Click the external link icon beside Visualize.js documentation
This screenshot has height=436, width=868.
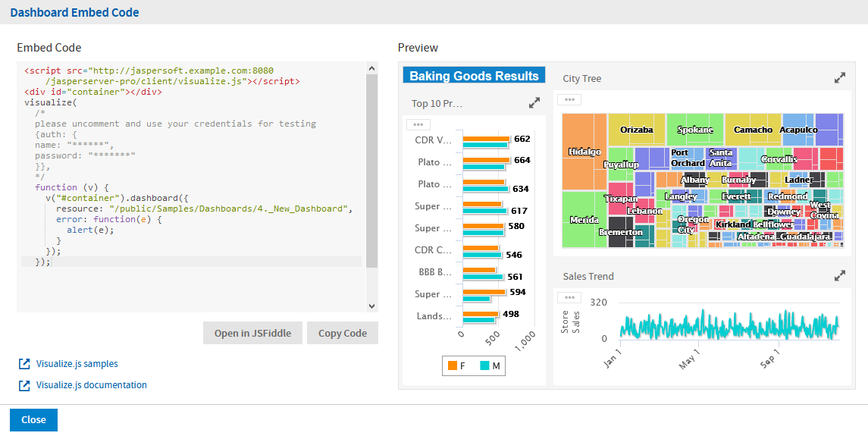24,385
